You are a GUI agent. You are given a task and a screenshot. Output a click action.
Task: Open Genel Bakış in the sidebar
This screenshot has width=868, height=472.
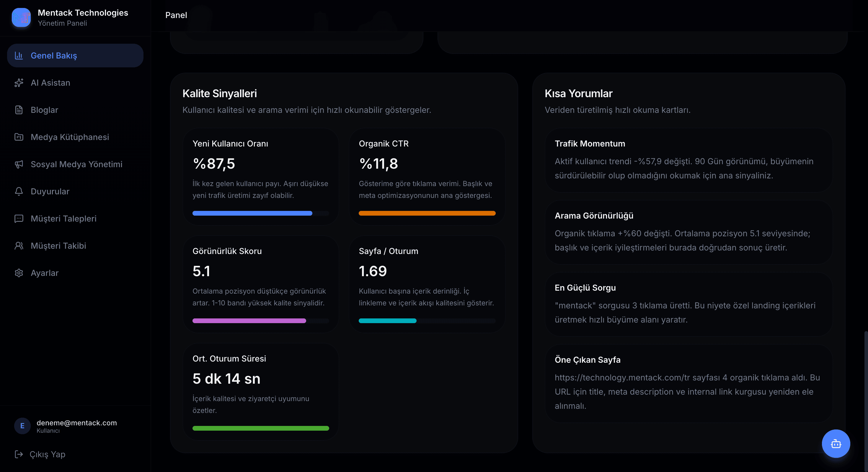[75, 55]
